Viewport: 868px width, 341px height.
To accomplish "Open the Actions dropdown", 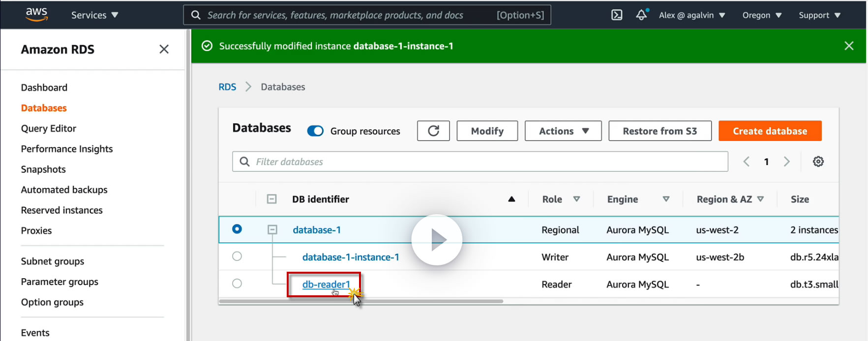I will tap(563, 131).
